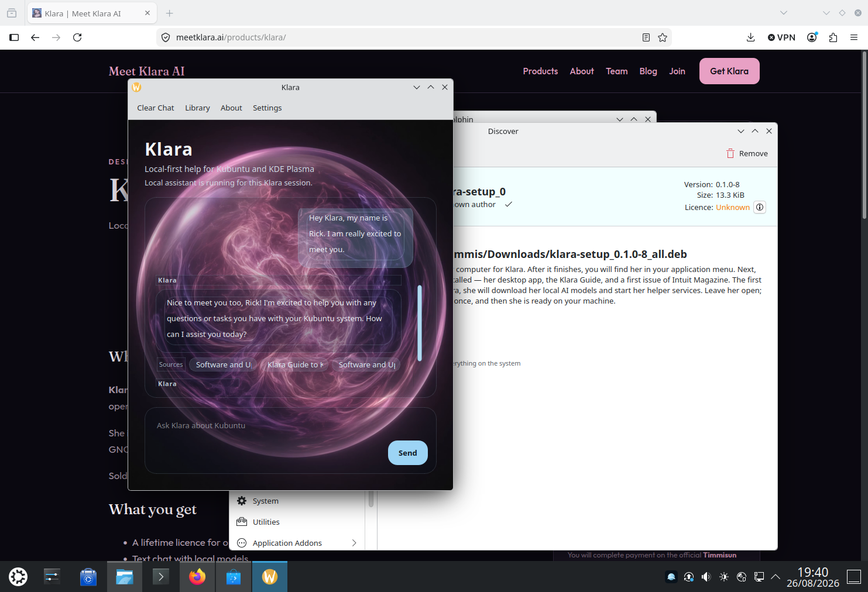868x592 pixels.
Task: Follow the Timmisun link on the page
Action: [x=719, y=555]
